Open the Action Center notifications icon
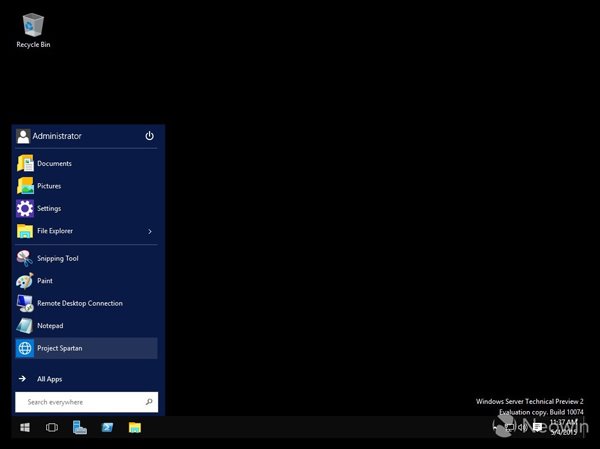Screen dimensions: 600x449 click(x=538, y=428)
